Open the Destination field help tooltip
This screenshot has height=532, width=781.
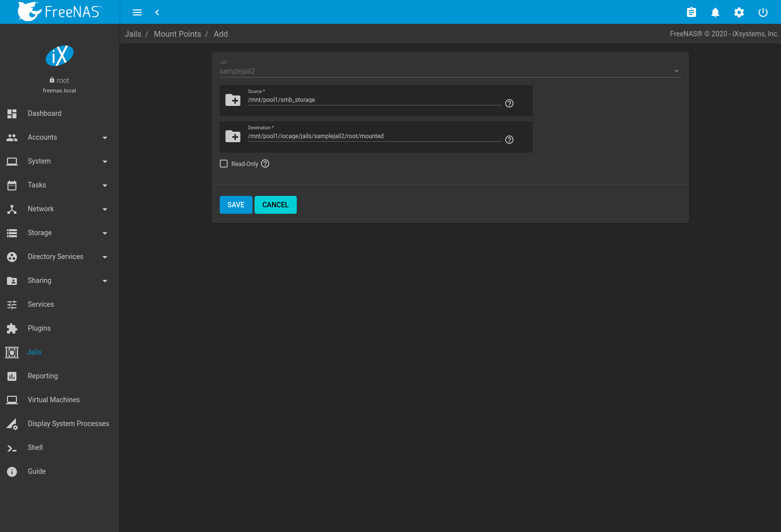(x=509, y=140)
